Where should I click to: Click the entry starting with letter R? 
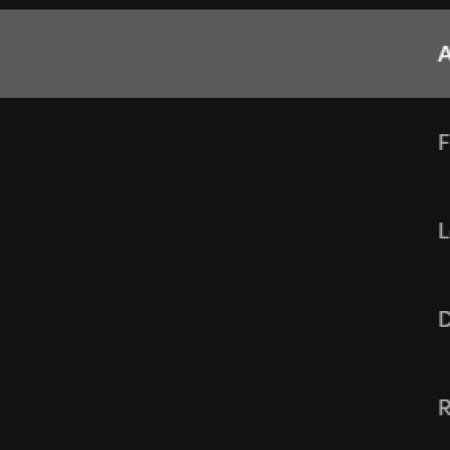pyautogui.click(x=225, y=407)
